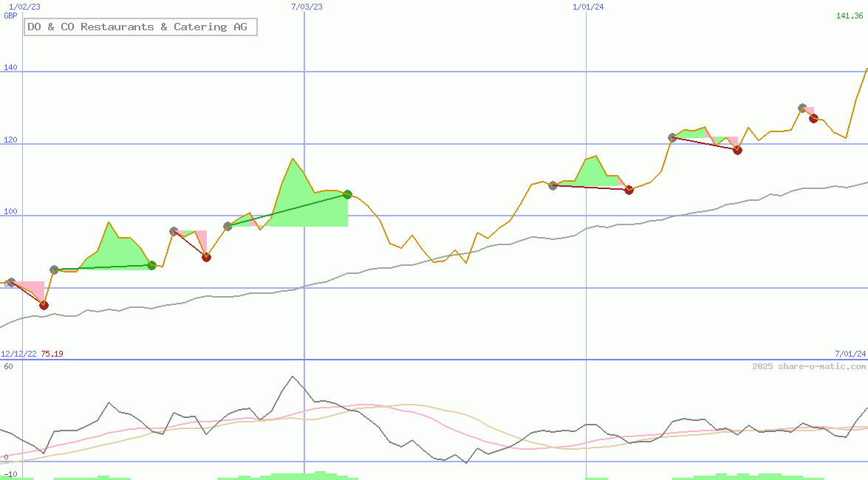Click the gray entry marker just before 1/01/24
The image size is (868, 480).
pyautogui.click(x=553, y=185)
